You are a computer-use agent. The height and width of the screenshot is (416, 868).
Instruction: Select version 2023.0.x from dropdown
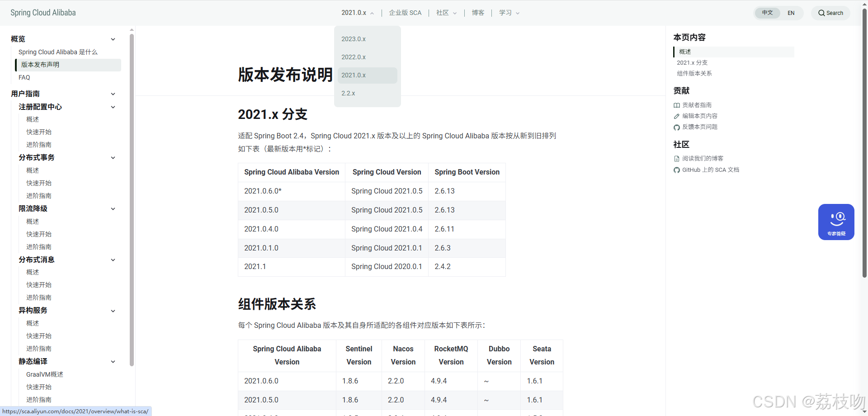(367, 39)
